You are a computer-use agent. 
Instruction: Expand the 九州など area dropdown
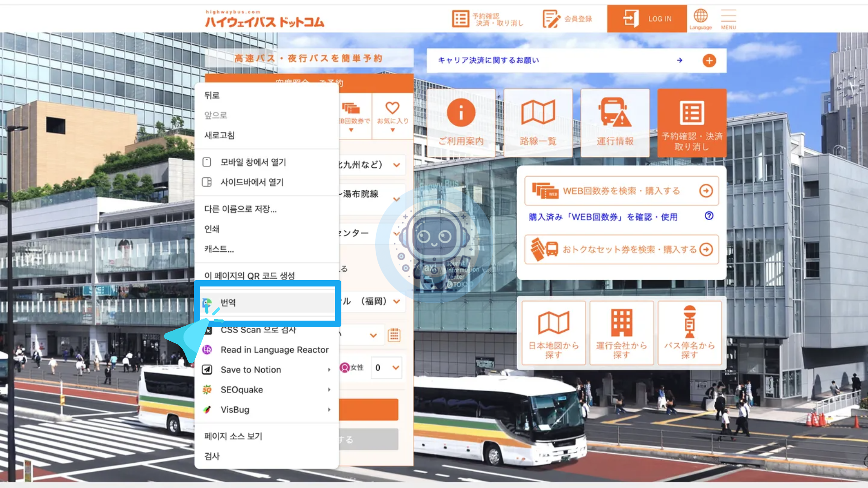(x=396, y=165)
